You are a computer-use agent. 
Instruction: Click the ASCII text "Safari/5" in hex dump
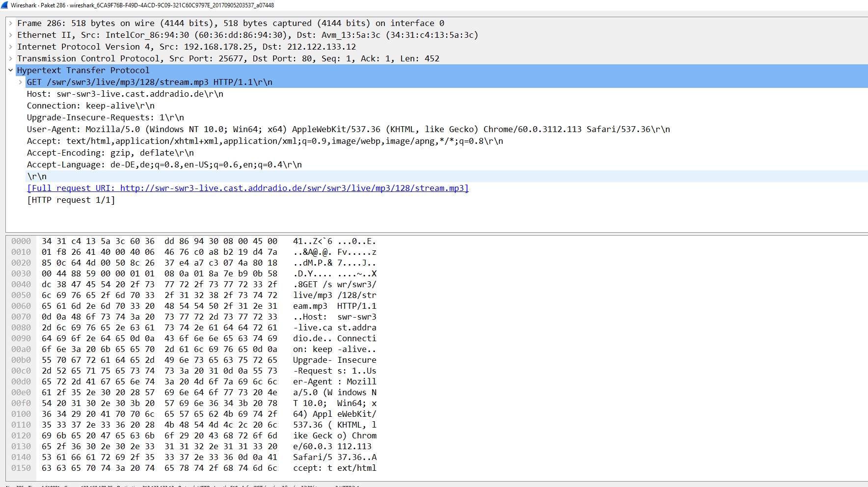[x=312, y=457]
